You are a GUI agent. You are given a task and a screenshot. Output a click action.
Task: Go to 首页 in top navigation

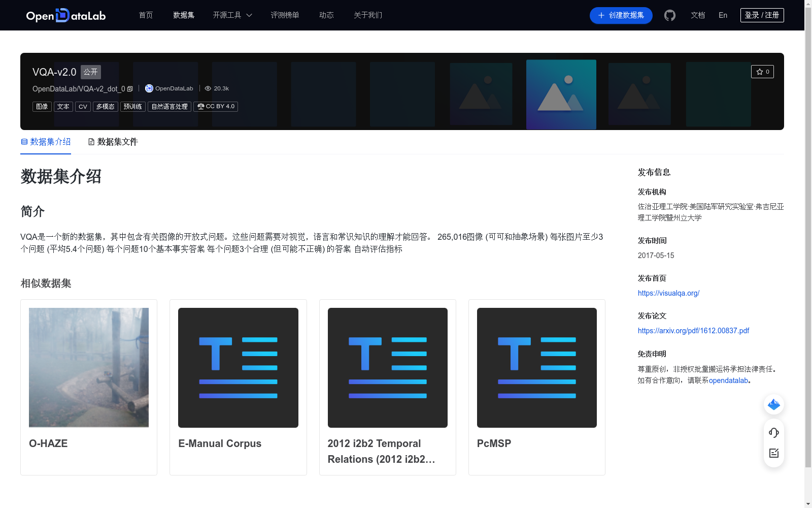pos(146,15)
